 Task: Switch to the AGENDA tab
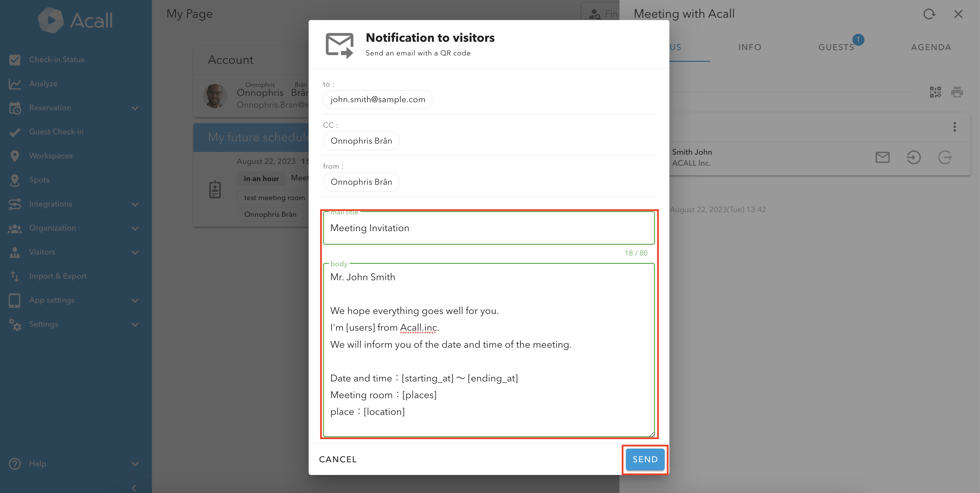pos(931,47)
